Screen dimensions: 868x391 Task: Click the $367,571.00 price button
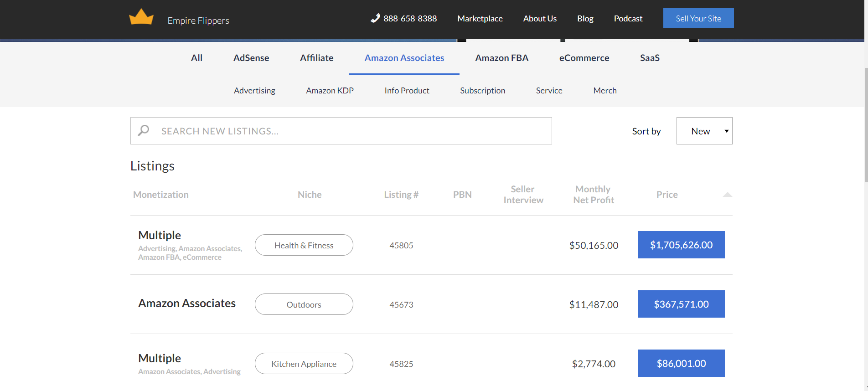(x=681, y=304)
